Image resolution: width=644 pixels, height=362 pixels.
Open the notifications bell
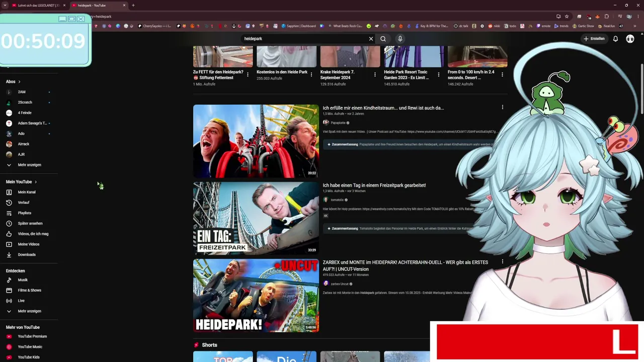[615, 39]
